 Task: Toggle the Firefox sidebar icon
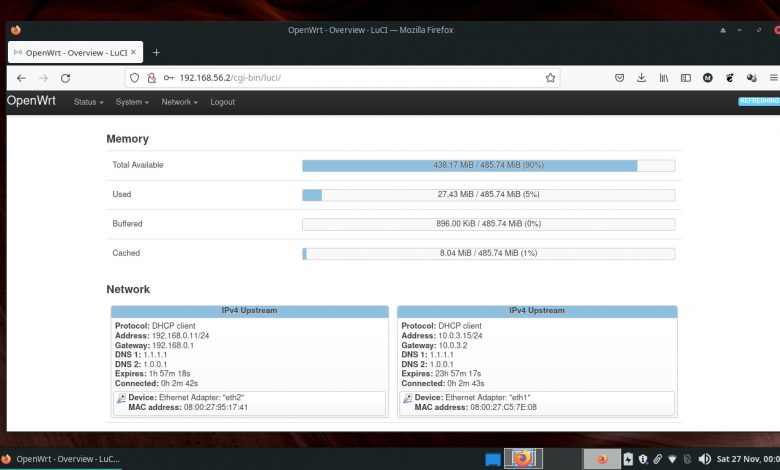tap(685, 78)
